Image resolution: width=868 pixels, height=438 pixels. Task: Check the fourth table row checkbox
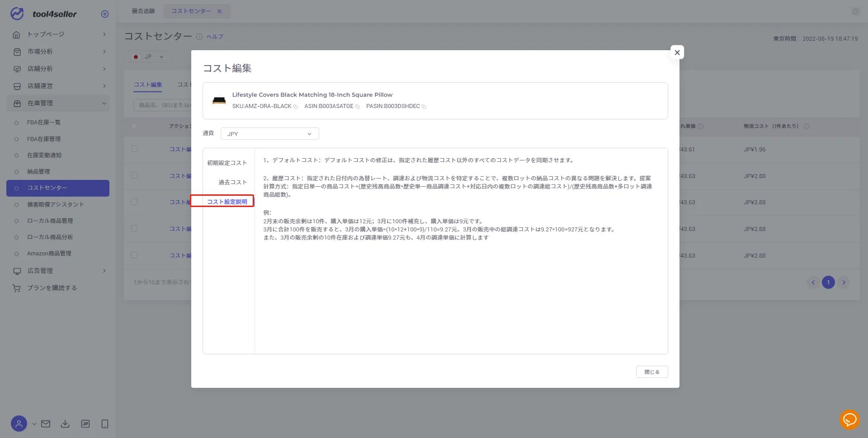pyautogui.click(x=134, y=228)
